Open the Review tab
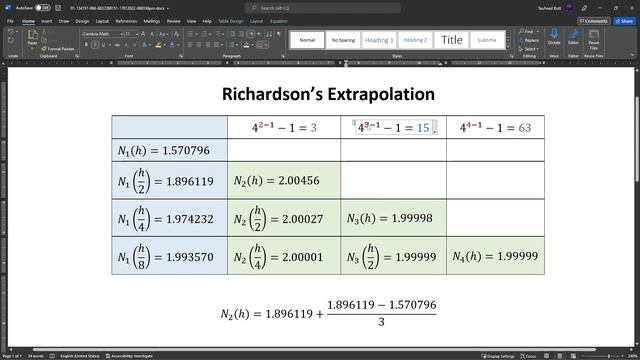This screenshot has width=640, height=360. (173, 21)
